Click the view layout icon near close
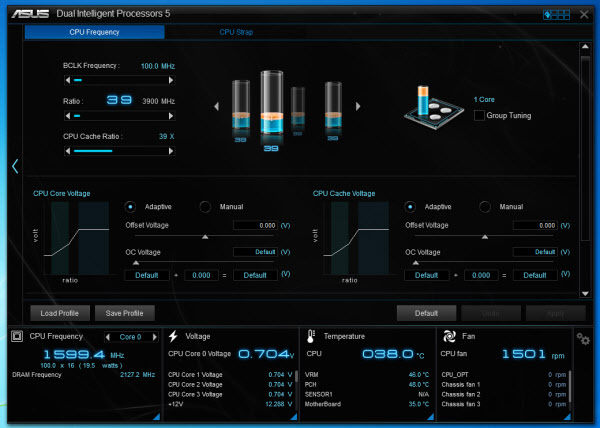600x428 pixels. 556,15
